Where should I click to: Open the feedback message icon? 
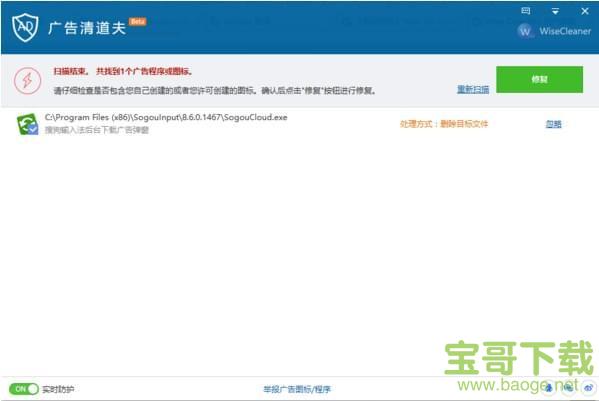point(526,11)
